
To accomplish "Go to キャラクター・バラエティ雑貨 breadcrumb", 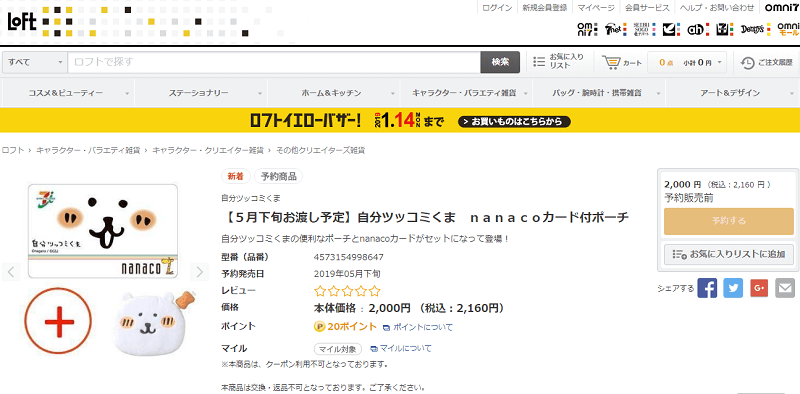I will (88, 151).
